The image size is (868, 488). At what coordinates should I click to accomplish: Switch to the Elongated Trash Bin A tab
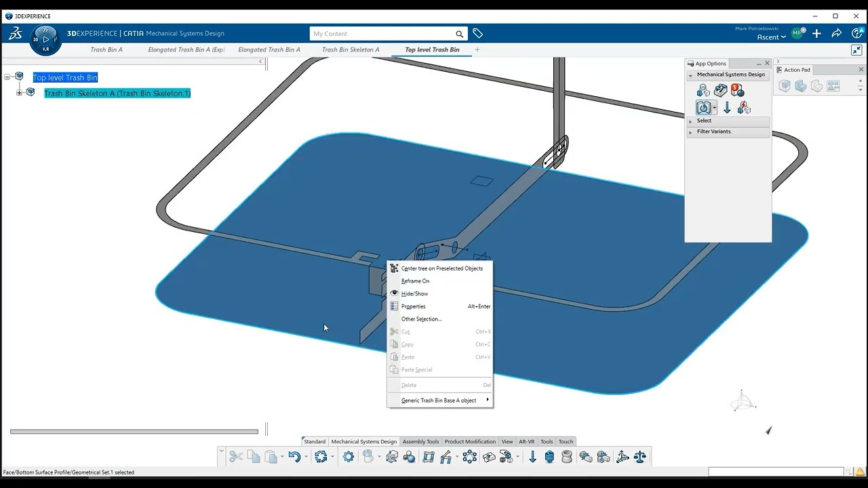[x=269, y=49]
